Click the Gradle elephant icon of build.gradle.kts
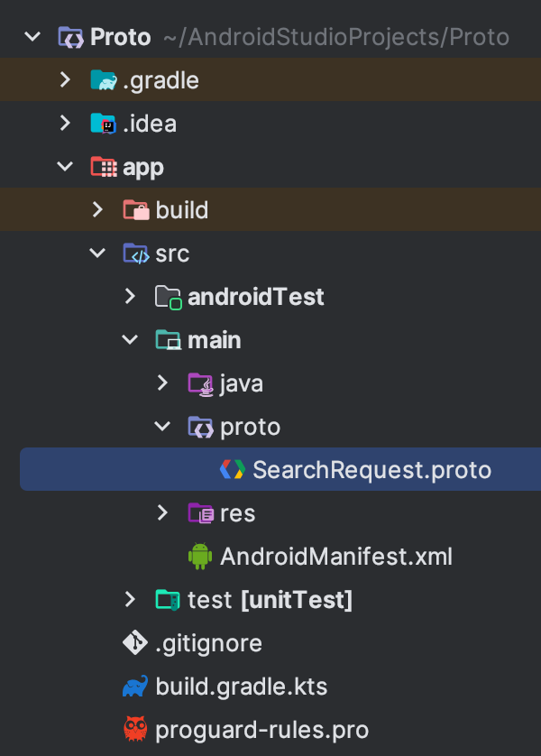This screenshot has height=756, width=541. point(135,687)
